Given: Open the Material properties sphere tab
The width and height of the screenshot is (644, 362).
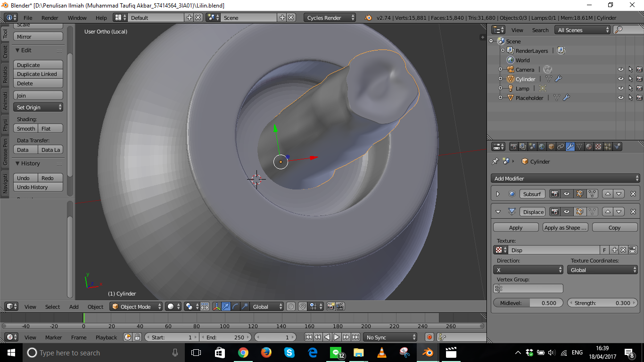Looking at the screenshot, I should [x=589, y=147].
